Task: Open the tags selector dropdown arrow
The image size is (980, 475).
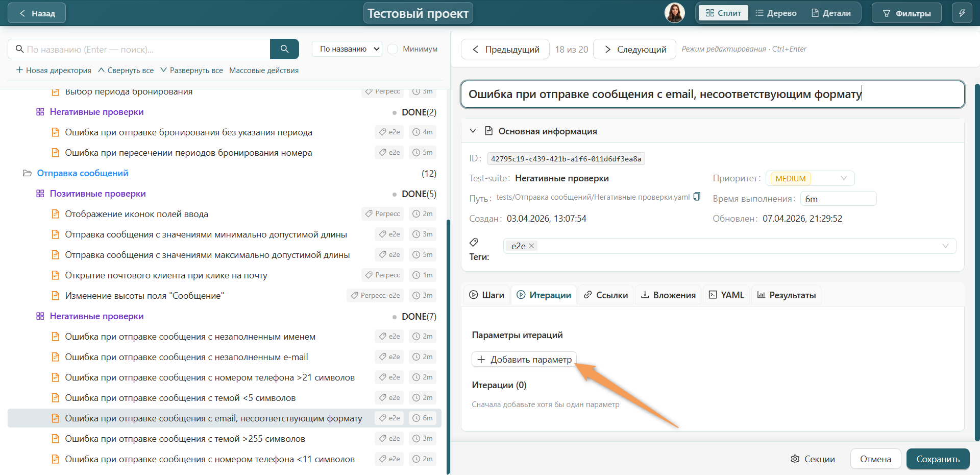Action: point(945,246)
